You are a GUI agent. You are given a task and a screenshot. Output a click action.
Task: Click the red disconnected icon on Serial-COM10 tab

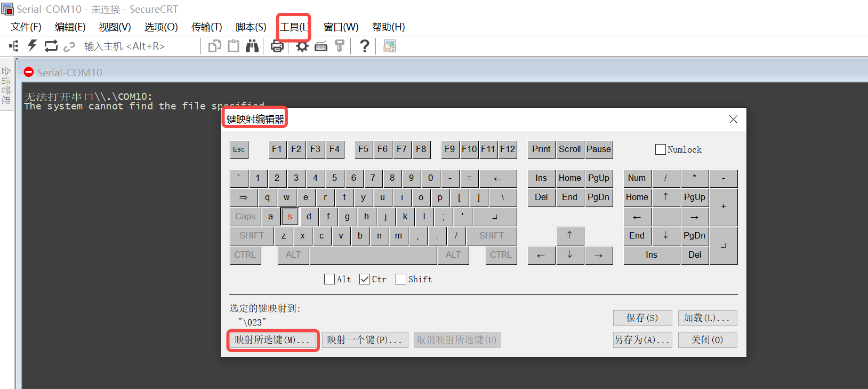click(x=29, y=72)
